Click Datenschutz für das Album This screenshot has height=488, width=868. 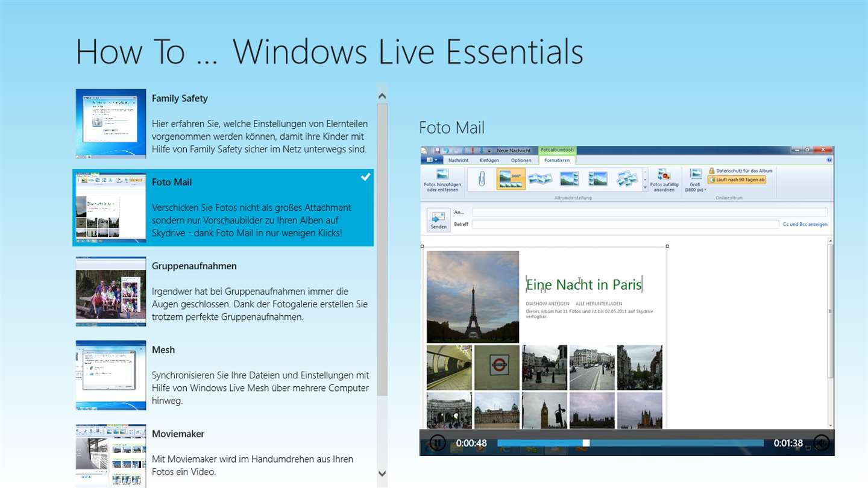pyautogui.click(x=740, y=171)
